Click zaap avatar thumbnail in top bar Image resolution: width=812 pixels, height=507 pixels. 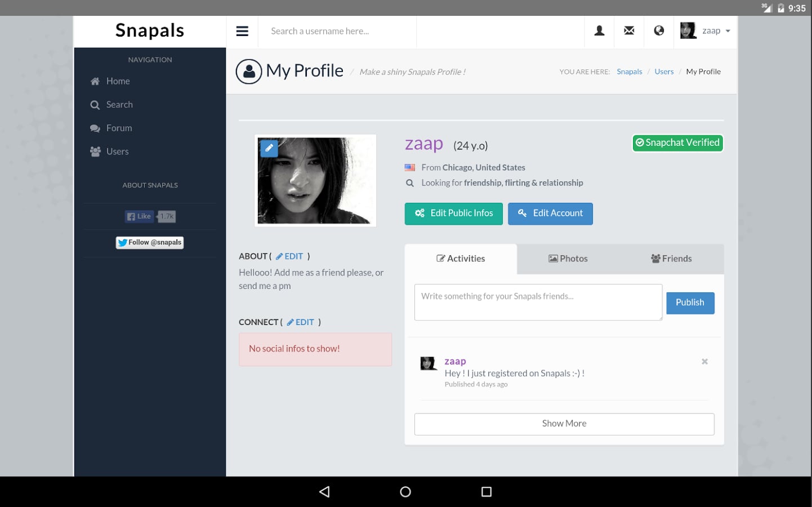pyautogui.click(x=688, y=30)
